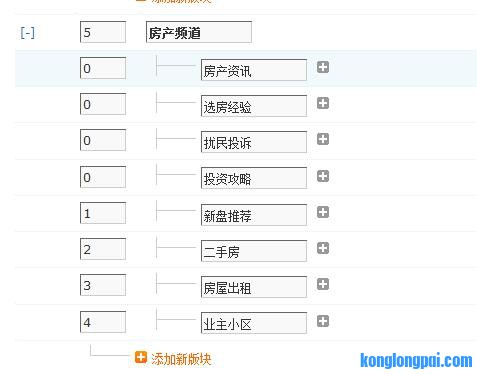Click the order field for 二手房
Viewport: 477px width, 374px height.
[103, 249]
